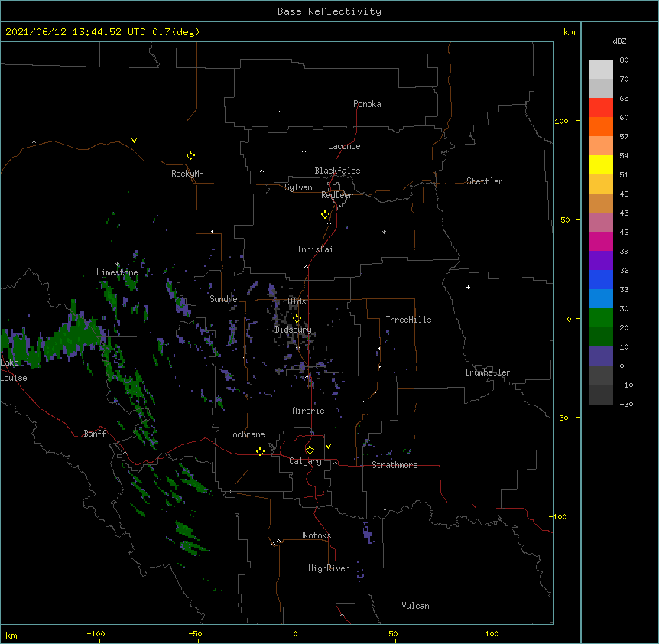This screenshot has height=644, width=659.
Task: Select the magenta 39-42 dBZ legend swatch
Action: pyautogui.click(x=601, y=241)
